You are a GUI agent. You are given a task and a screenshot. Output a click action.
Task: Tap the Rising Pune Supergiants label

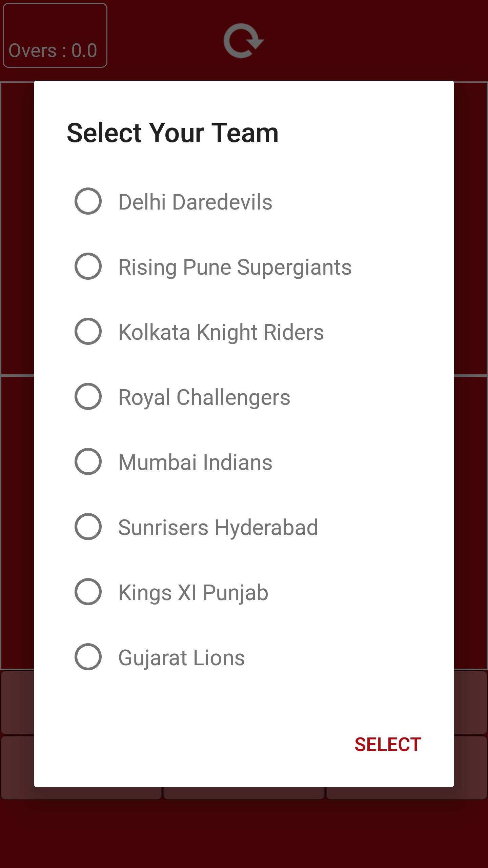(x=235, y=267)
